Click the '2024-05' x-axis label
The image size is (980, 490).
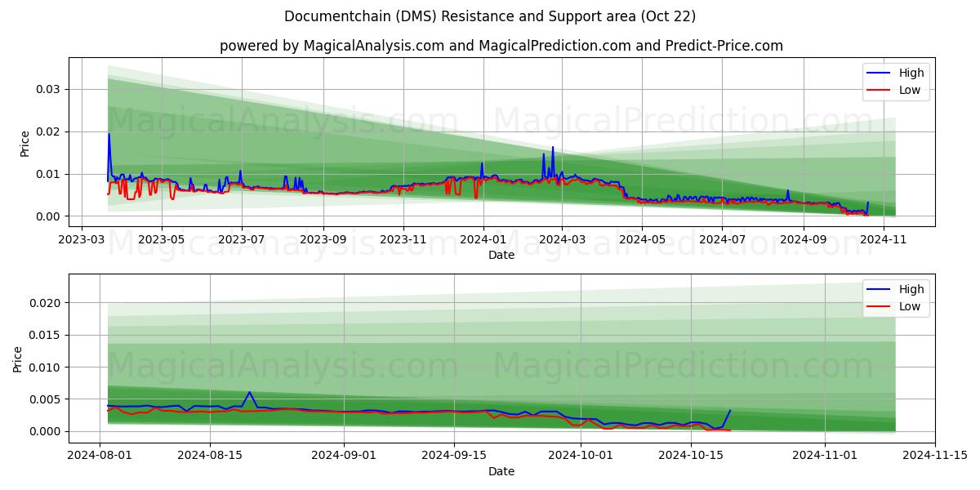pyautogui.click(x=642, y=239)
